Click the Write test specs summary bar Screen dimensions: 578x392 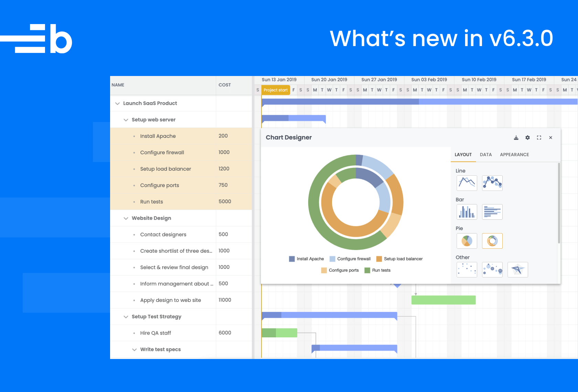pos(354,349)
